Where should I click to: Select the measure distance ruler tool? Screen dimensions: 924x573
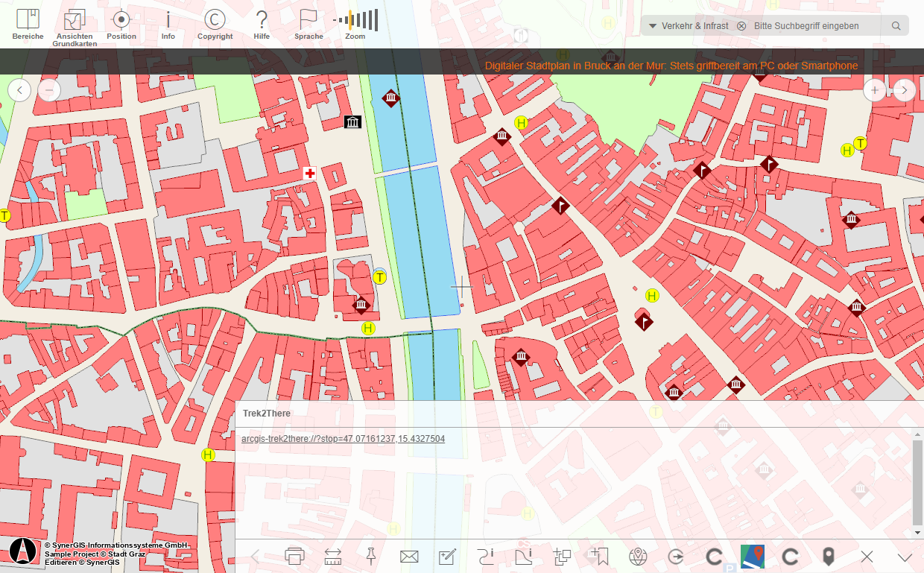point(332,556)
